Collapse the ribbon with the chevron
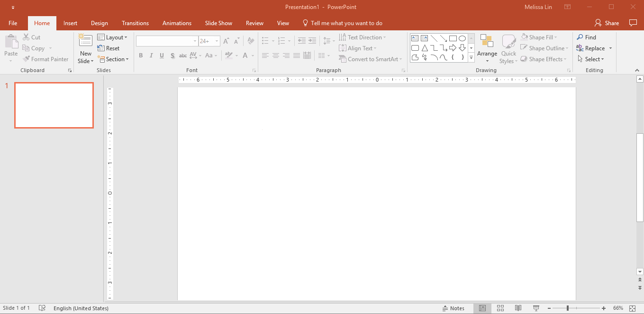This screenshot has height=314, width=644. [x=637, y=70]
